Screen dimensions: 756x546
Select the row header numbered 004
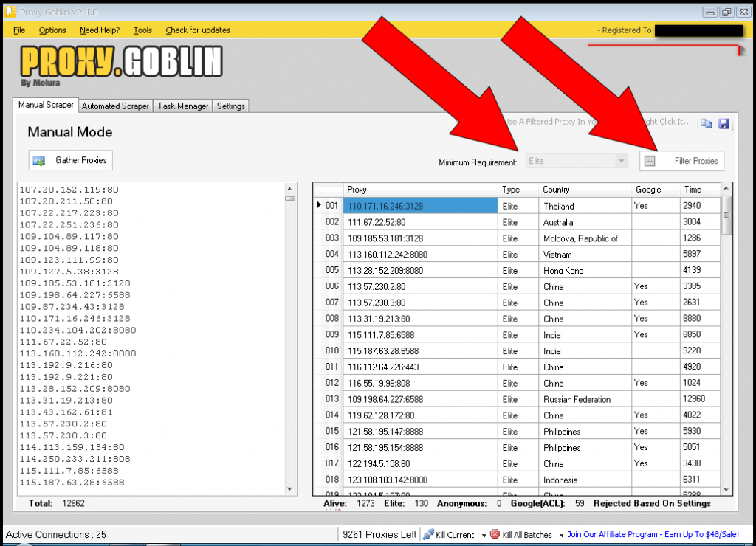(328, 254)
